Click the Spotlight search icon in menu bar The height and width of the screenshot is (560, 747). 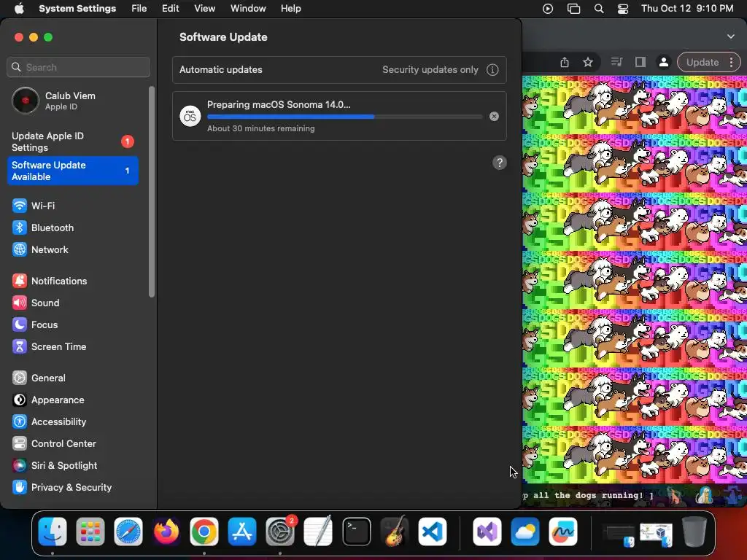click(599, 9)
